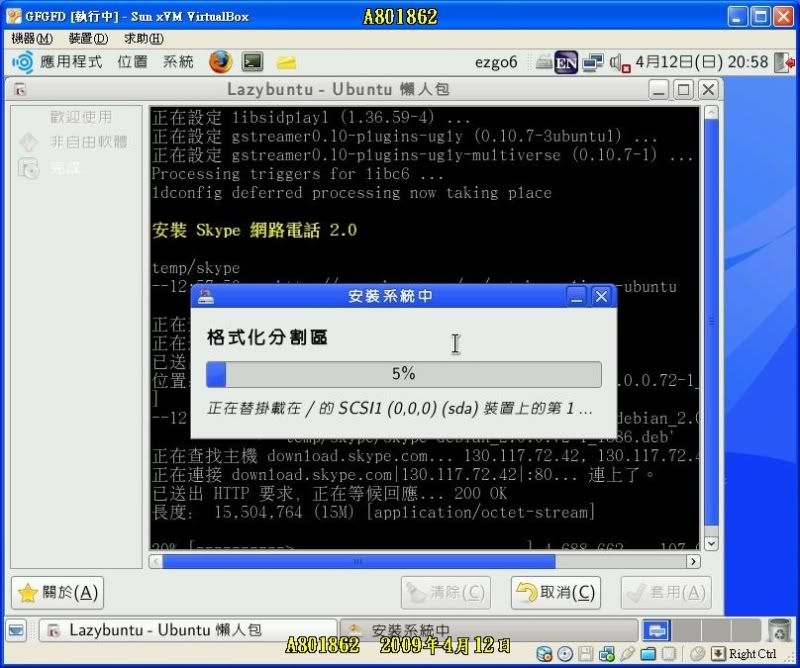This screenshot has height=668, width=800.
Task: Select the 非自由軟體 step in sidebar
Action: pyautogui.click(x=88, y=142)
